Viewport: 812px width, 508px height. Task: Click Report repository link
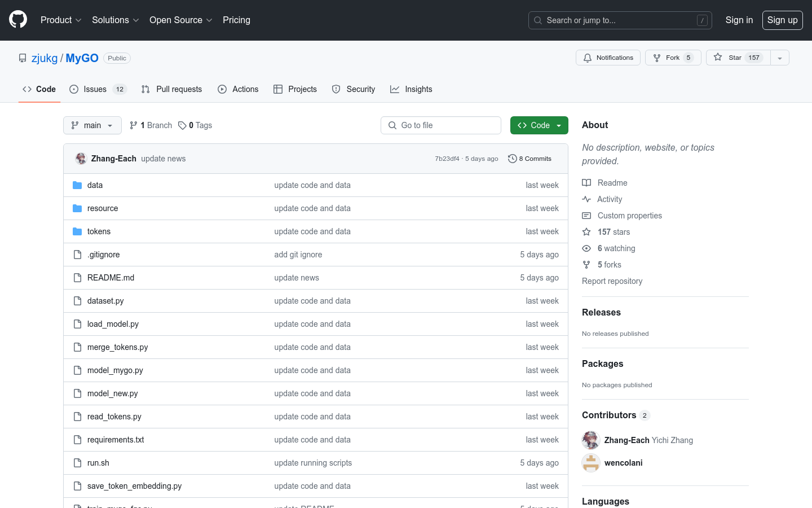click(612, 281)
